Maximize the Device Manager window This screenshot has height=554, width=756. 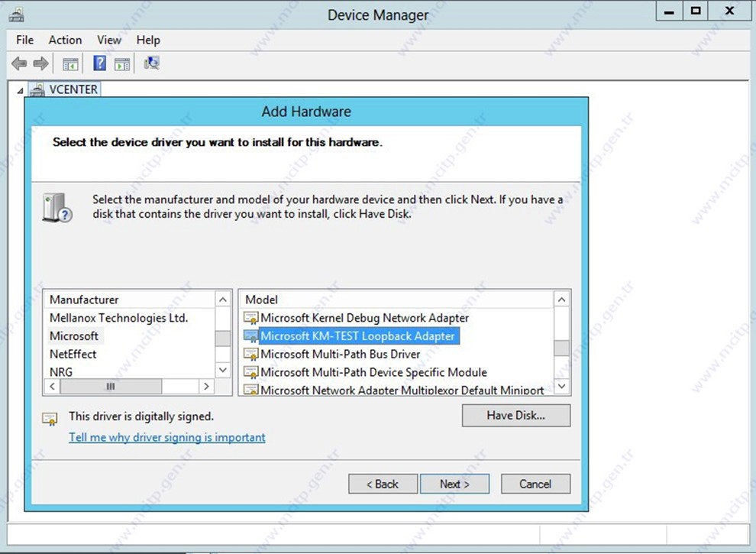click(x=695, y=11)
